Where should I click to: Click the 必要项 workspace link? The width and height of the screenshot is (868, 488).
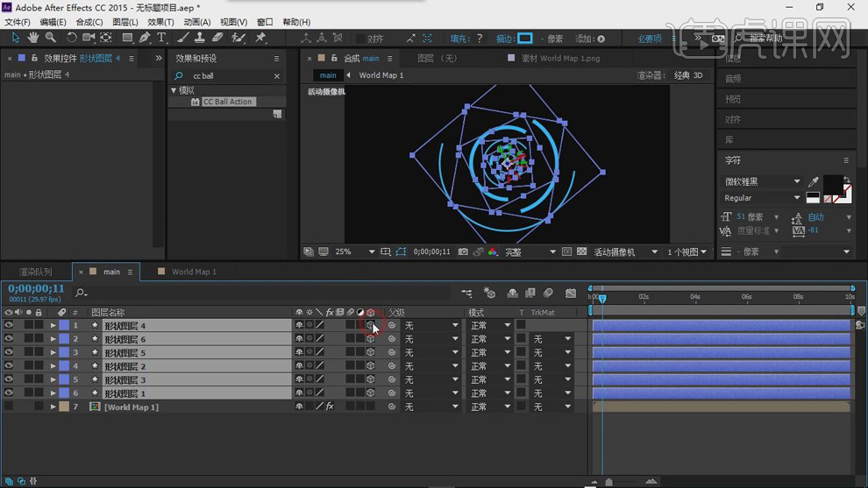[650, 39]
